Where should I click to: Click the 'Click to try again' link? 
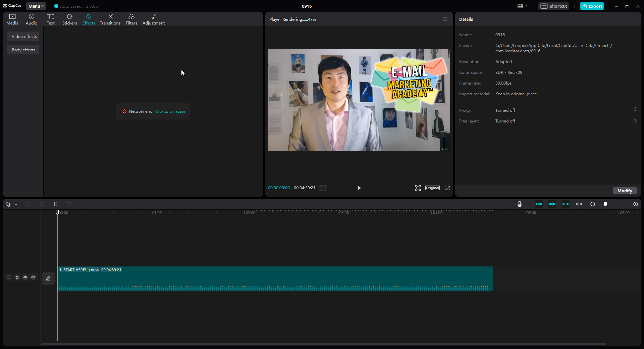coord(170,111)
